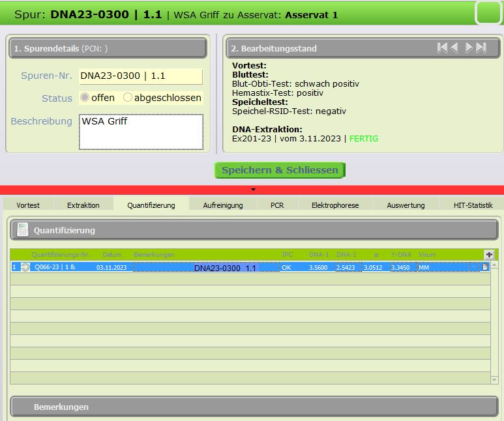
Task: Click the Y-DNA value '3.3450'
Action: [x=403, y=267]
